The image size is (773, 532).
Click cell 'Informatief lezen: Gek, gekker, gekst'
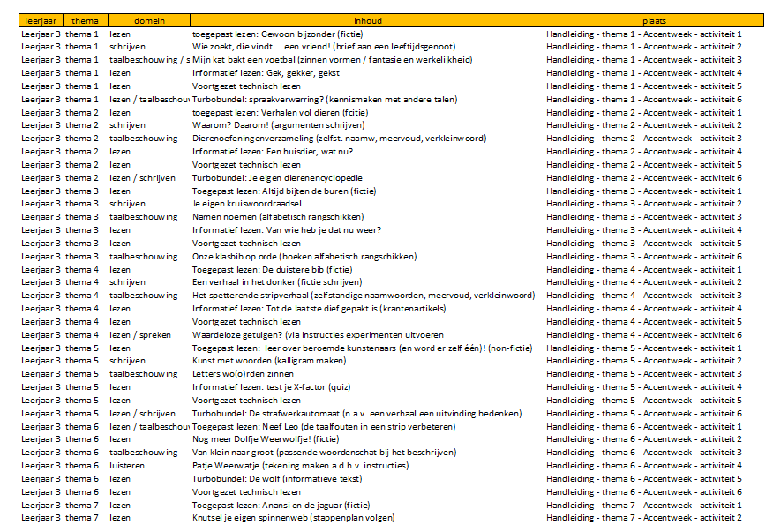[x=266, y=73]
